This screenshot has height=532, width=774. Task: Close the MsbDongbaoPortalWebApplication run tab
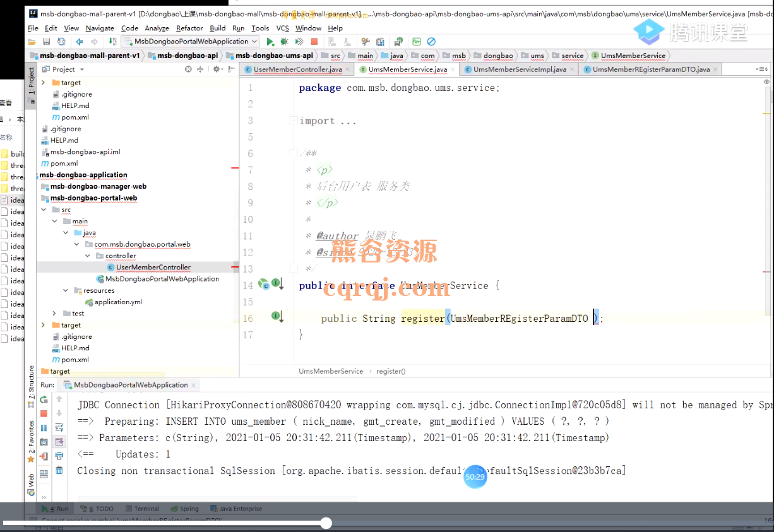(x=194, y=385)
